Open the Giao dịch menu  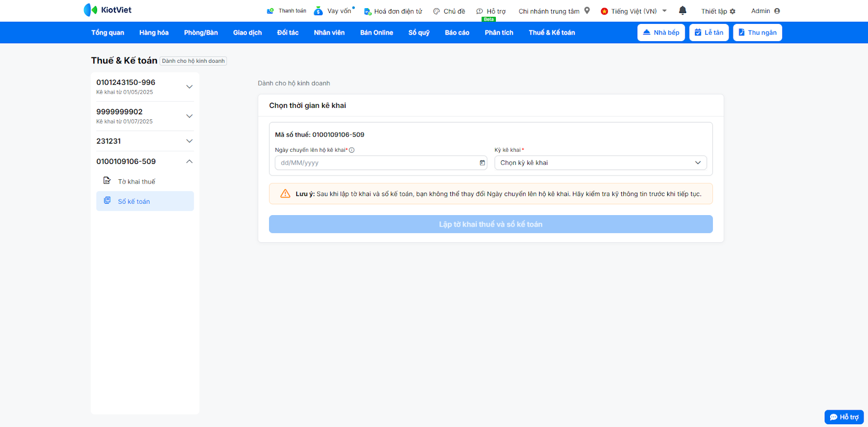(247, 33)
